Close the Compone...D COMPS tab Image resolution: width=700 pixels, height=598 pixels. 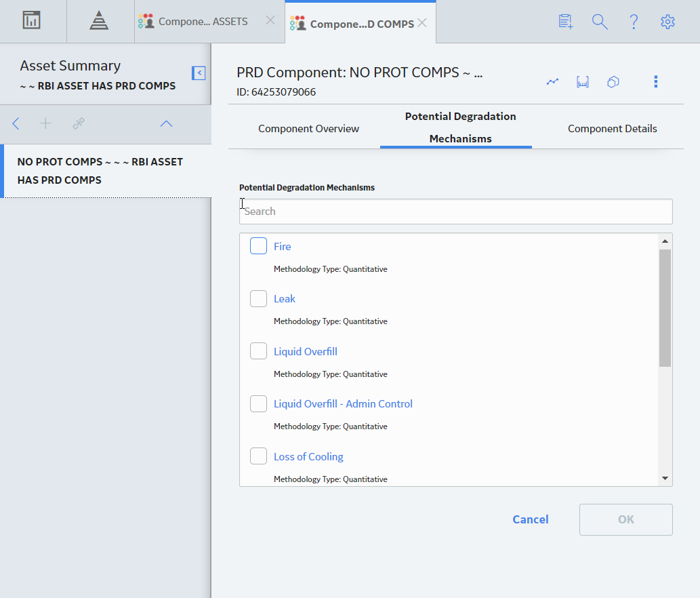click(x=422, y=23)
